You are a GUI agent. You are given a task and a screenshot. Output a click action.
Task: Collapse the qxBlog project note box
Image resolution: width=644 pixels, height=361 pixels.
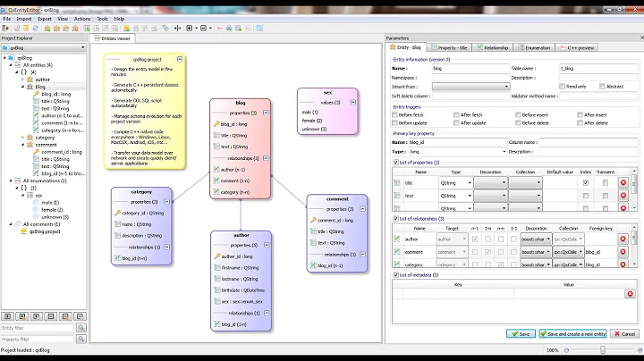pyautogui.click(x=180, y=59)
